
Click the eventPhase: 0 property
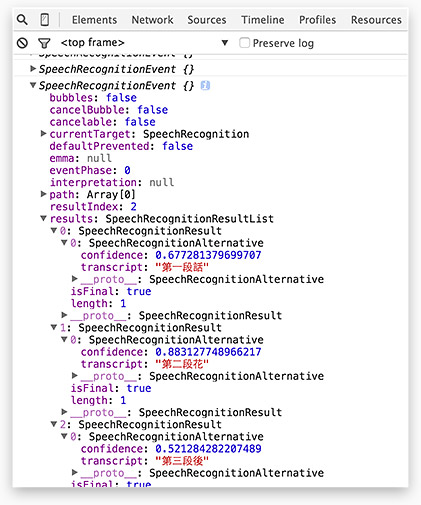coord(90,170)
